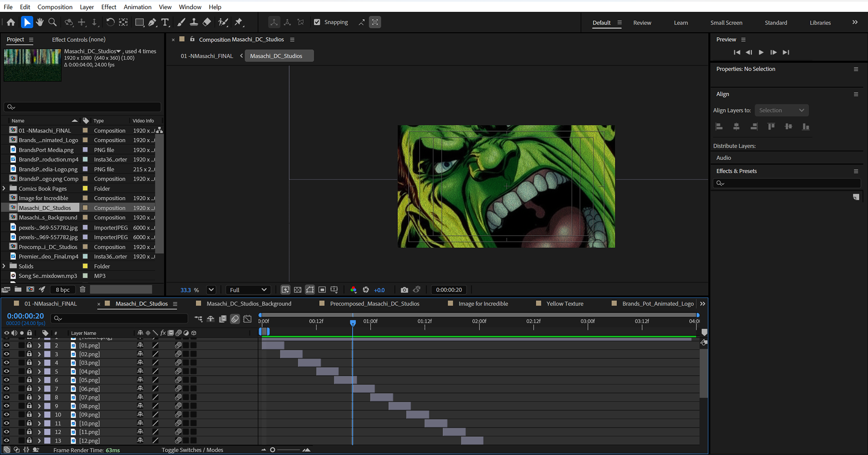Select the Horizontal Type tool

165,22
